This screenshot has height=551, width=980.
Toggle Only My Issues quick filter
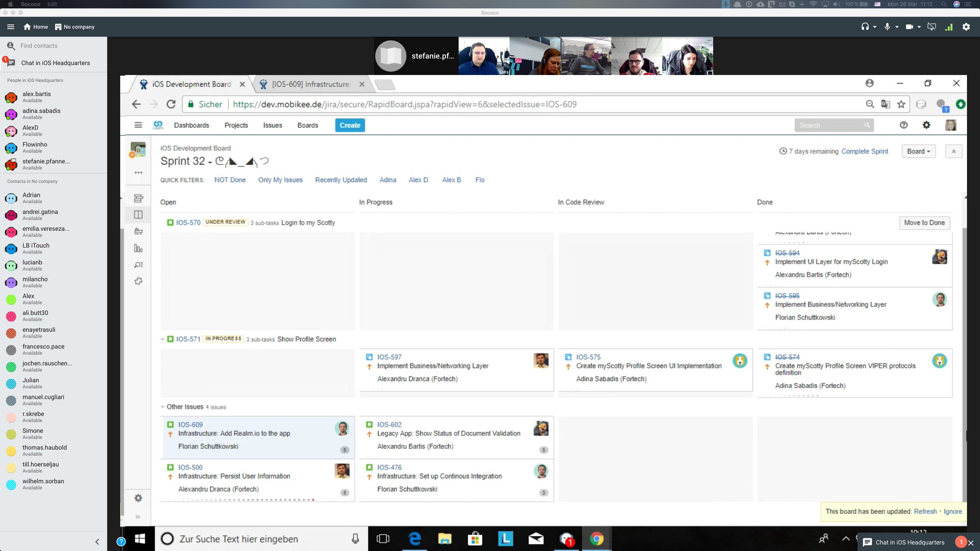click(280, 180)
